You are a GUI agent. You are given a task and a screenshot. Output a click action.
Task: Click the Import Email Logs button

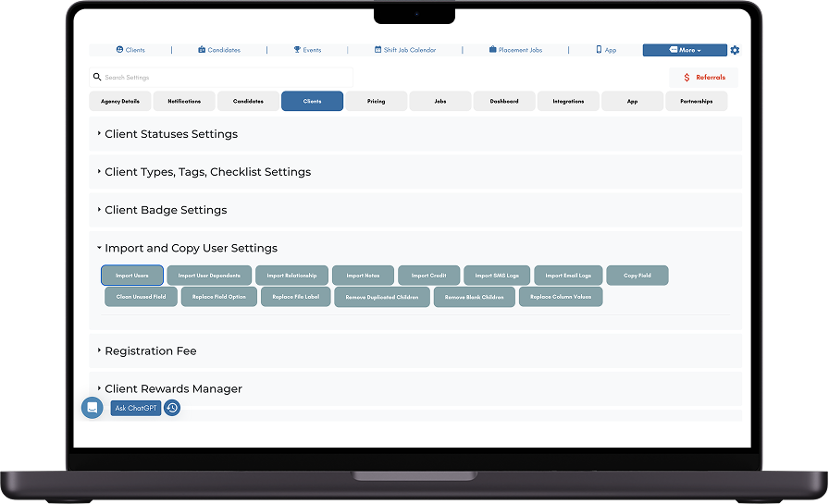click(x=568, y=276)
